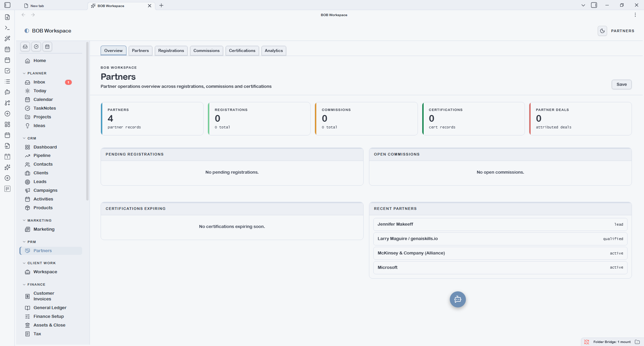Viewport: 644px width, 346px height.
Task: Toggle dark mode moon button
Action: 602,31
